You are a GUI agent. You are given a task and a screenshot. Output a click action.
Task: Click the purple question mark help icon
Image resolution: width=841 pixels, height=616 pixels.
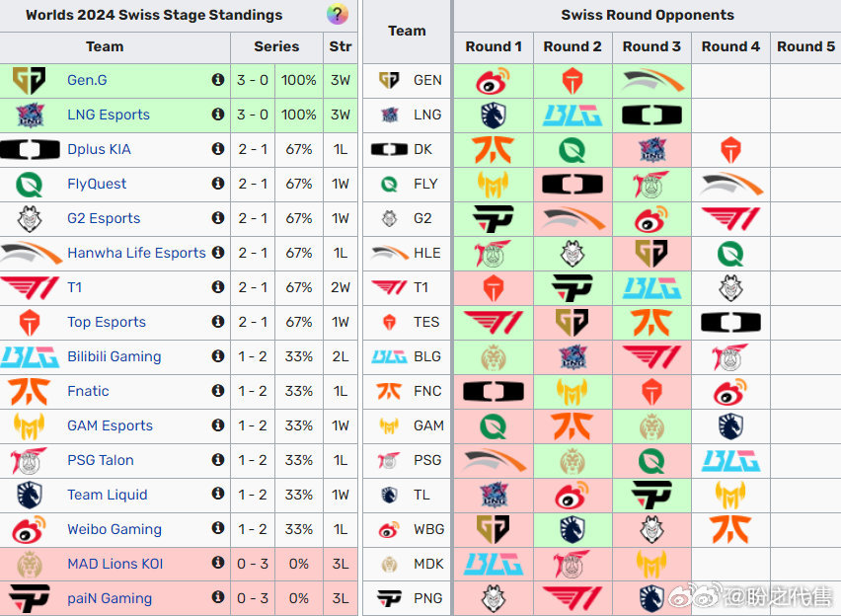pos(338,15)
